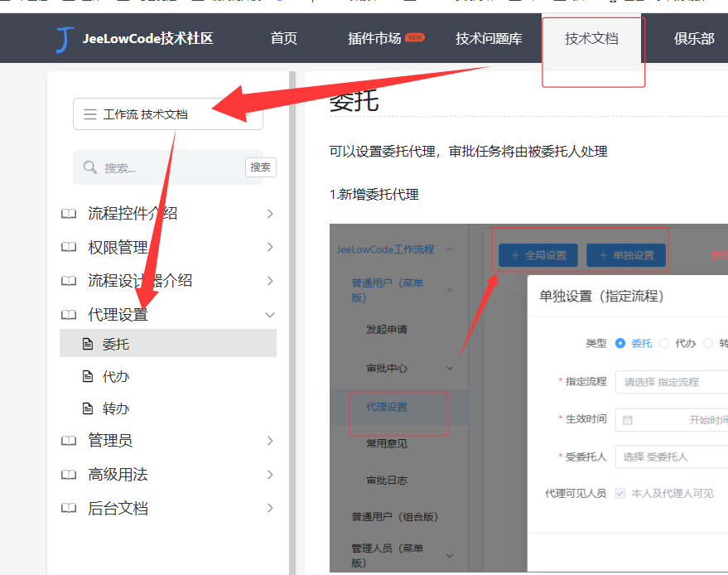Go to 插件市场 in the top menu
The width and height of the screenshot is (728, 575).
click(374, 39)
